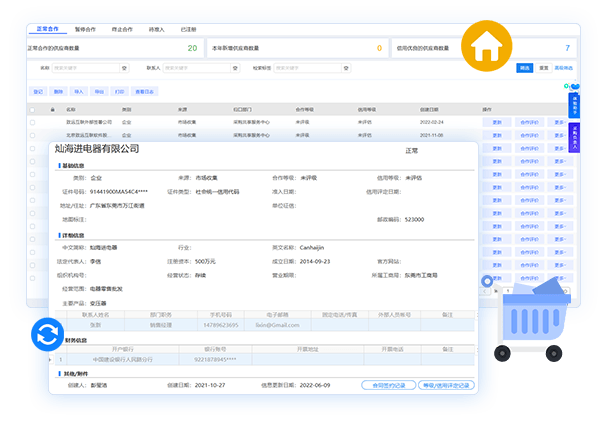The image size is (605, 428).
Task: Focus the 检索标签 search field
Action: tap(308, 68)
